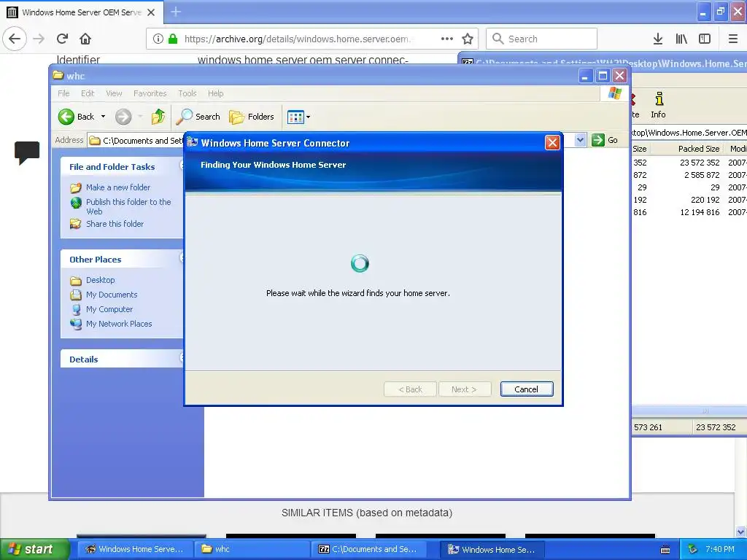This screenshot has height=560, width=747.
Task: Switch to whc folder taskbar button
Action: 252,549
